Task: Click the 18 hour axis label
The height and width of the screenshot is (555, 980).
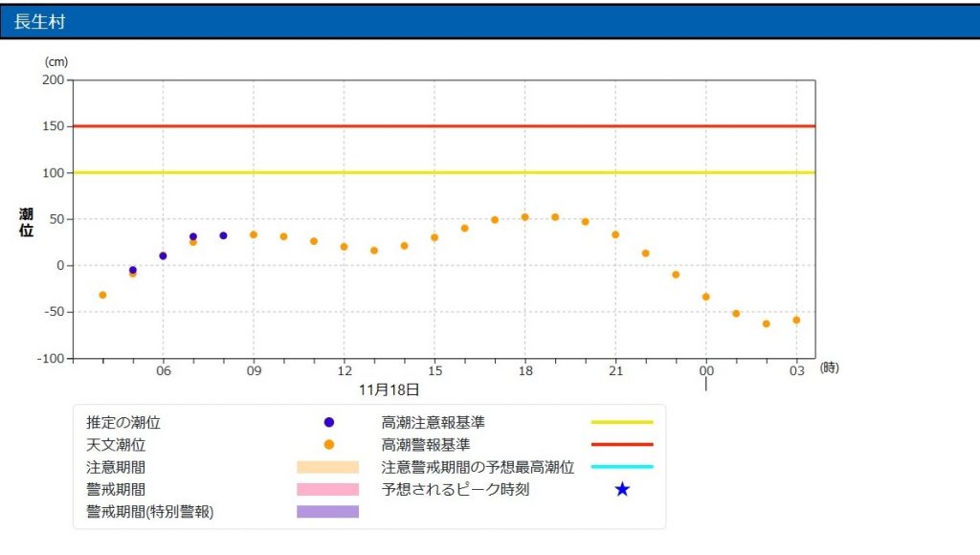Action: pos(525,370)
